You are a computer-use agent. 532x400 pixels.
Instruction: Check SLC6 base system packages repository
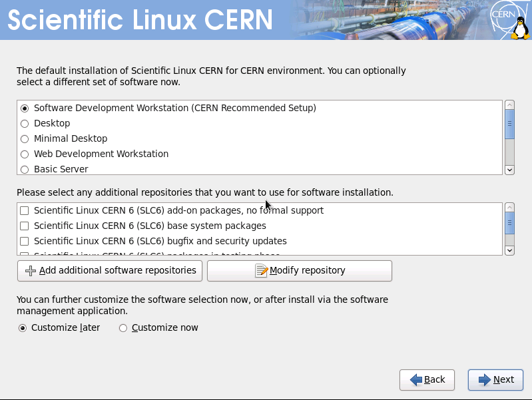click(25, 226)
